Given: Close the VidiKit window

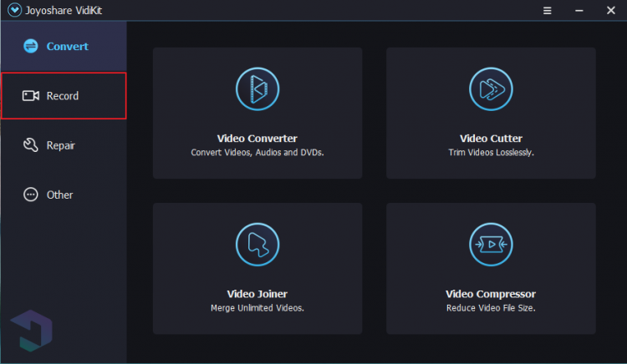Looking at the screenshot, I should click(610, 10).
